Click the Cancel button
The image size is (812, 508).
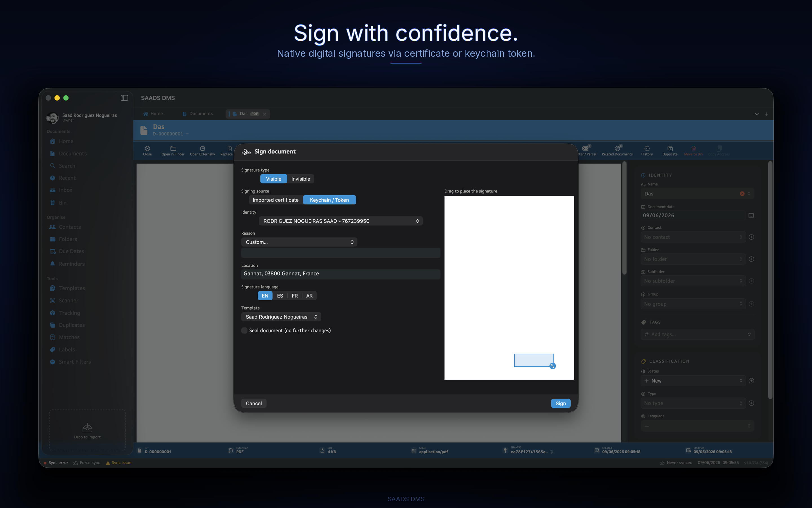pyautogui.click(x=254, y=403)
